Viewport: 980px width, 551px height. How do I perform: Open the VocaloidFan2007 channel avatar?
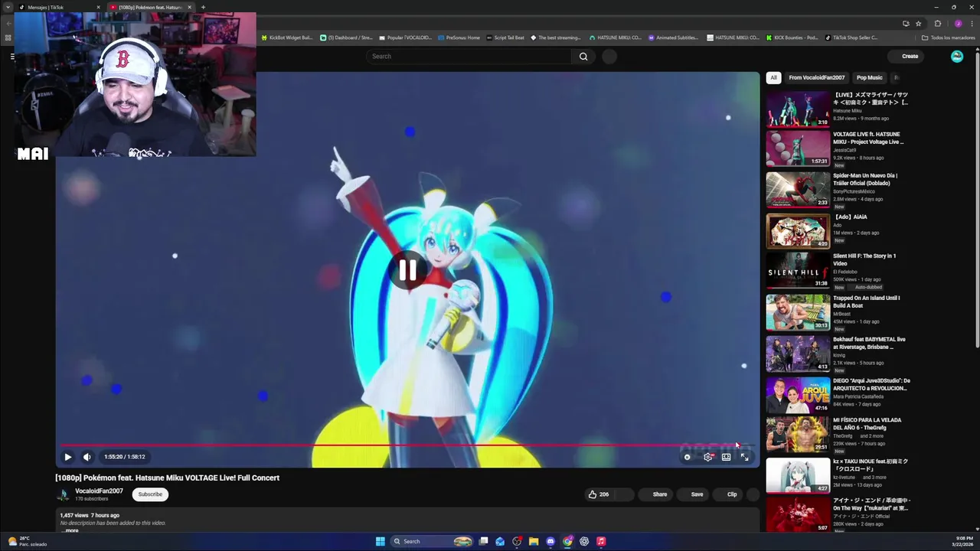pos(64,494)
